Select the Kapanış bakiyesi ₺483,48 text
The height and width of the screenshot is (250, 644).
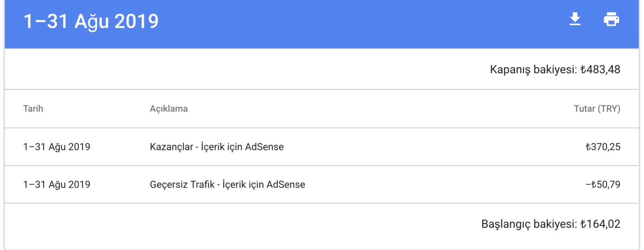555,70
